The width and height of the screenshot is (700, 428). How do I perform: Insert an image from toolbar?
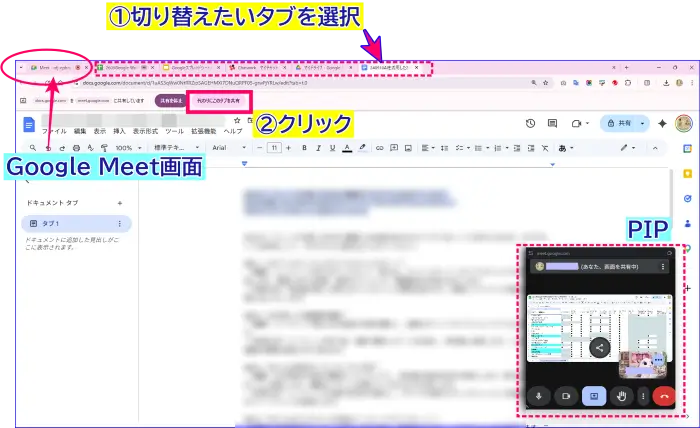[408, 148]
